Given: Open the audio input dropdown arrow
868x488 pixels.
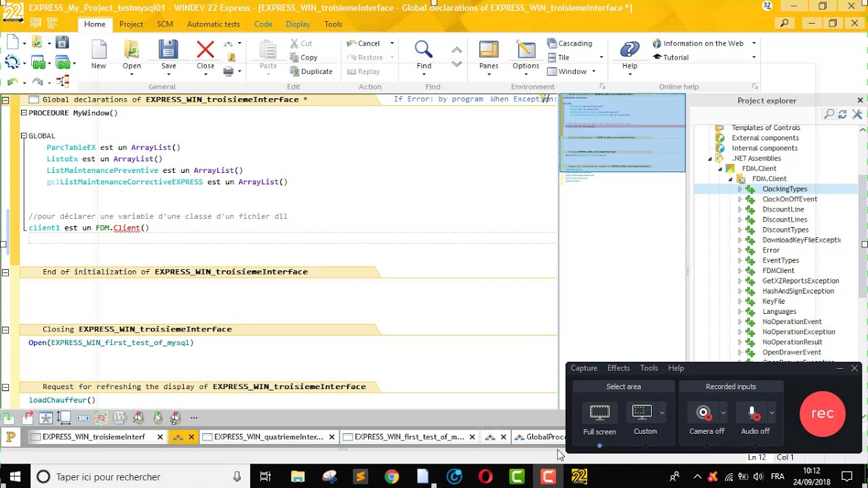Looking at the screenshot, I should (771, 412).
